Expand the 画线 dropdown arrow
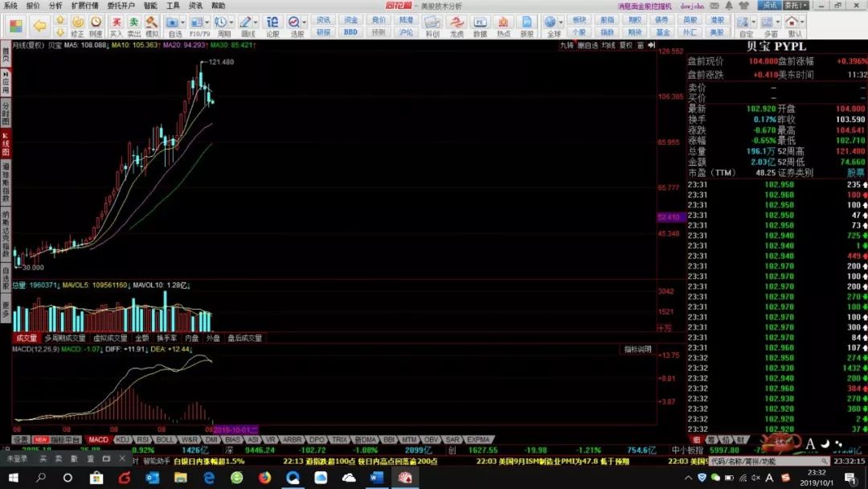 [x=256, y=23]
